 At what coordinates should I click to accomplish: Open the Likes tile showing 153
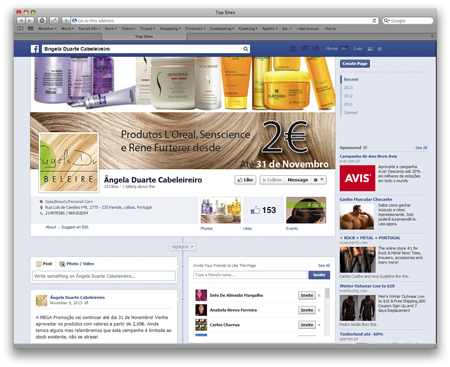[x=263, y=210]
